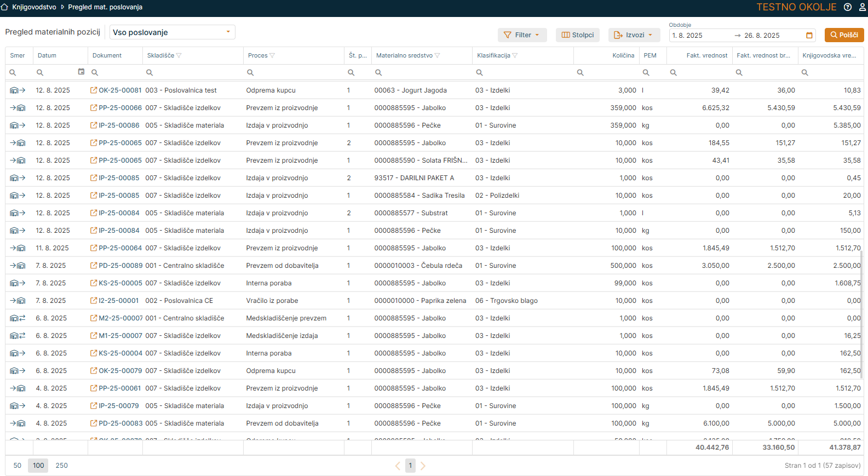
Task: Open the Izvozi export dropdown
Action: pos(634,35)
